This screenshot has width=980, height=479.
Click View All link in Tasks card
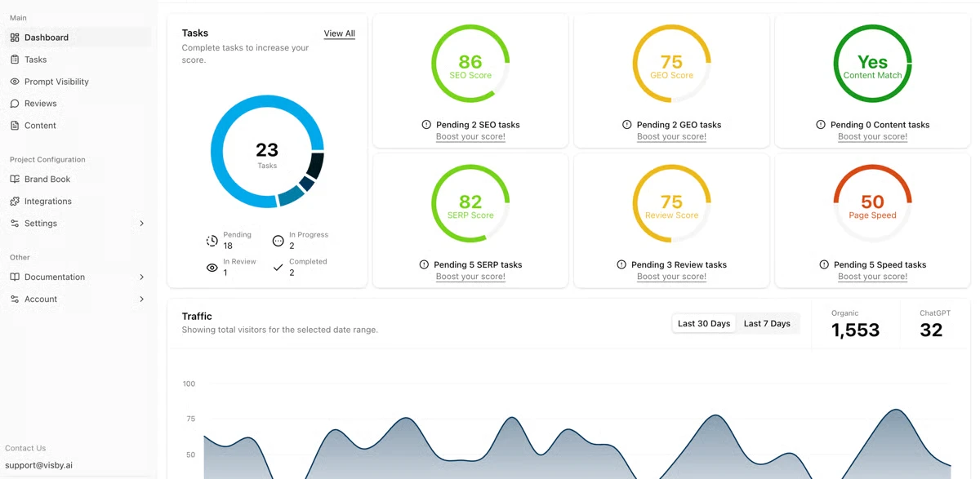pos(339,33)
